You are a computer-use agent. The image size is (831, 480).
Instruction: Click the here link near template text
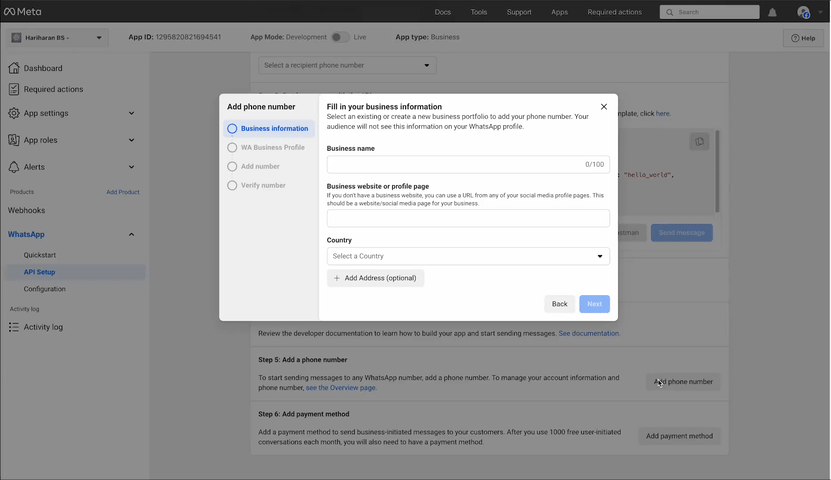(x=662, y=113)
